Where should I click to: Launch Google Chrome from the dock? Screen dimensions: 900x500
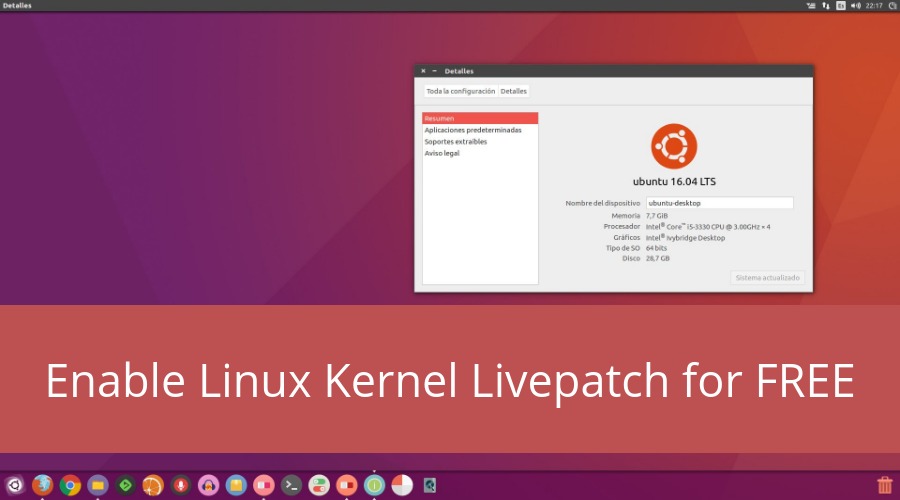[x=70, y=485]
